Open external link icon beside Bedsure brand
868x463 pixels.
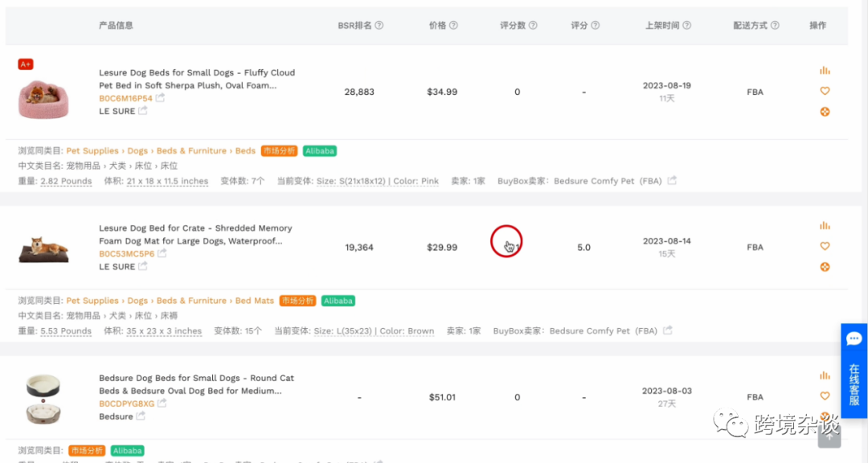(141, 416)
